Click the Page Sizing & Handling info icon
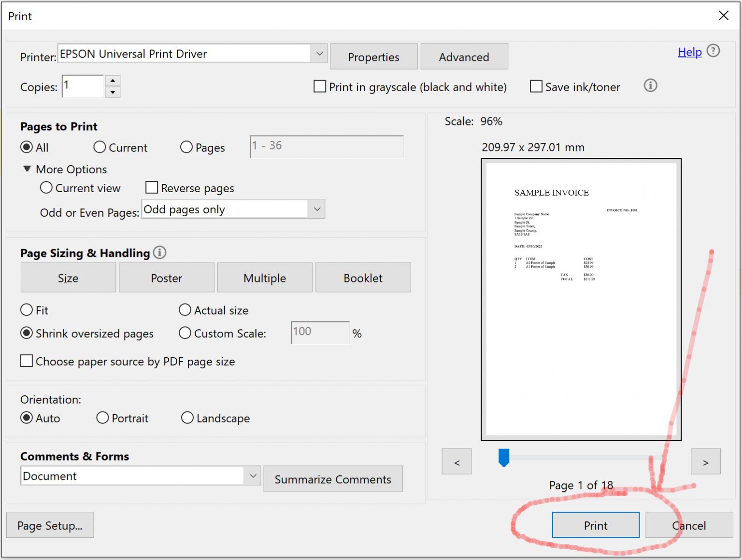742x560 pixels. point(159,252)
